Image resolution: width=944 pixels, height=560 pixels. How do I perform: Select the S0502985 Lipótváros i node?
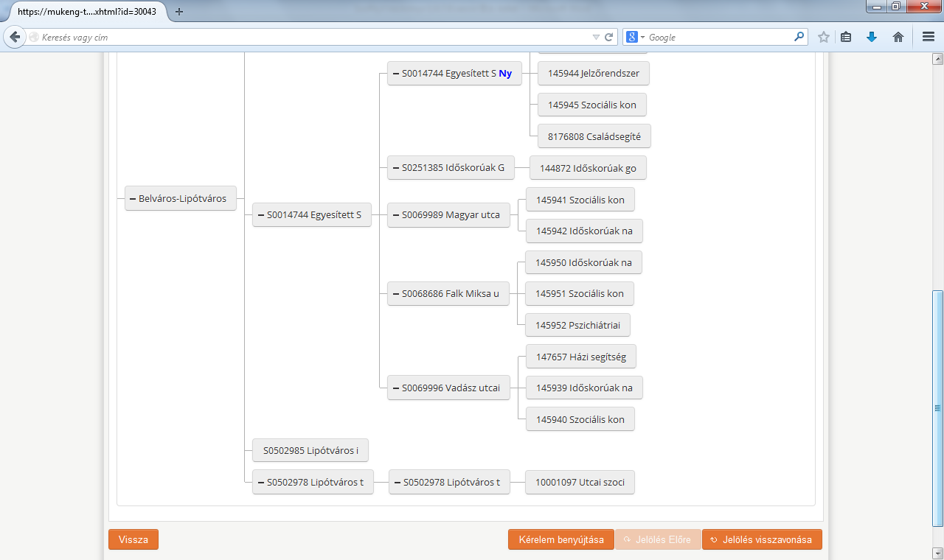[310, 450]
